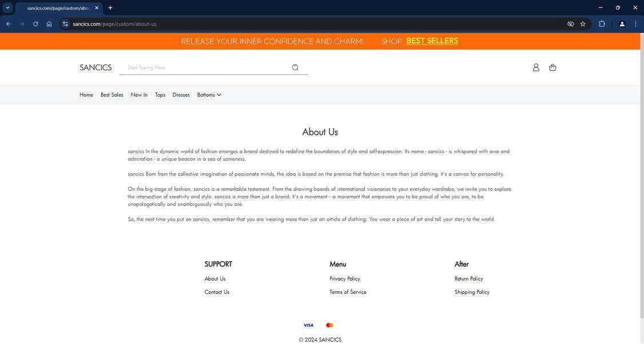Select the Dresses menu item
Viewport: 644px width, 344px height.
tap(181, 94)
